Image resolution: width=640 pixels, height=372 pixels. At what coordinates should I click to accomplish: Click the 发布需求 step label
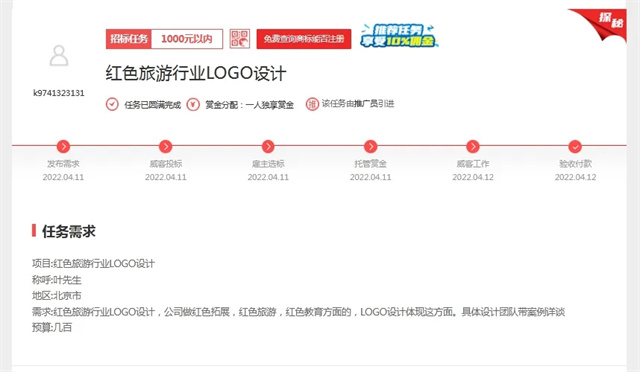tap(63, 164)
